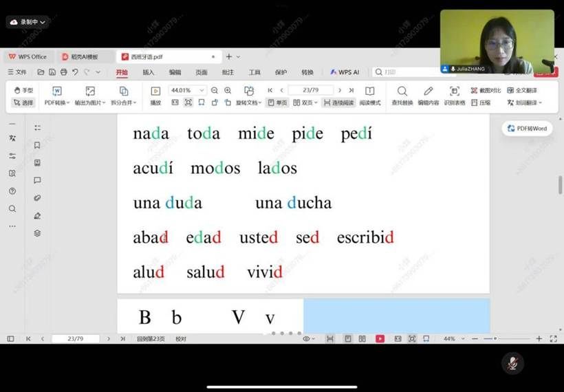
Task: Switch to the WPS Office tab
Action: [x=28, y=56]
